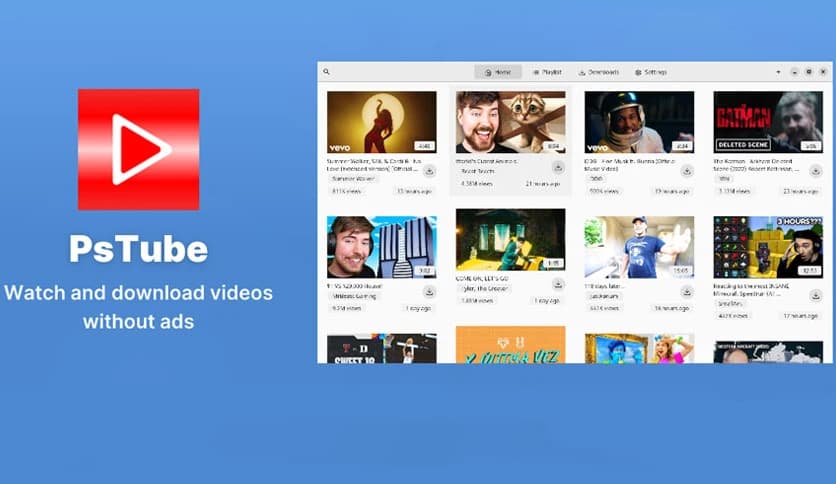Go to the Downloads tab
The image size is (836, 484).
(x=599, y=72)
